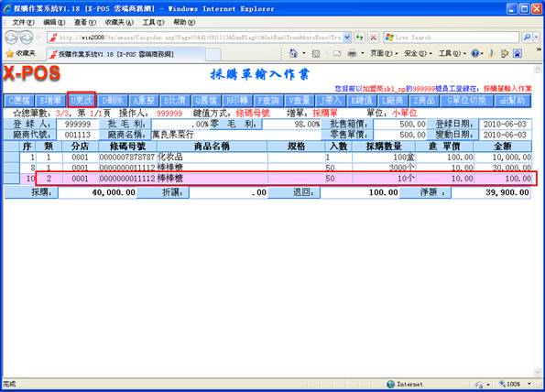The width and height of the screenshot is (545, 392).
Task: Open the 文件 file menu
Action: click(x=23, y=22)
